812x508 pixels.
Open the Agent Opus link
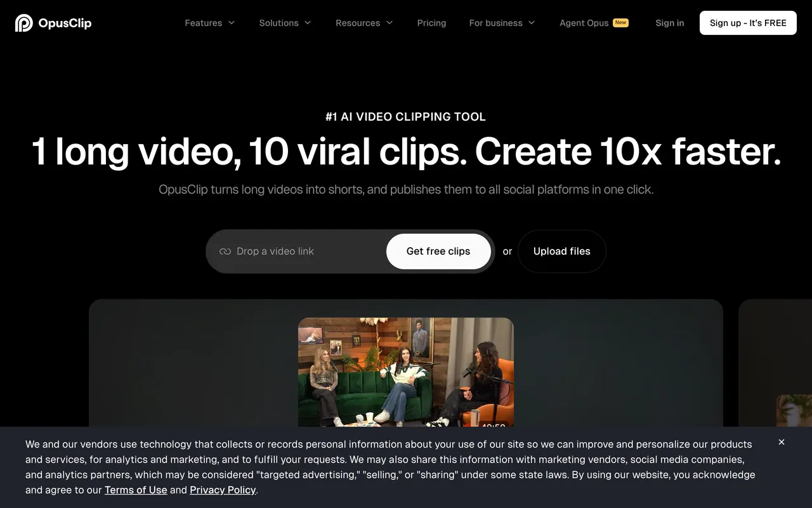click(584, 23)
